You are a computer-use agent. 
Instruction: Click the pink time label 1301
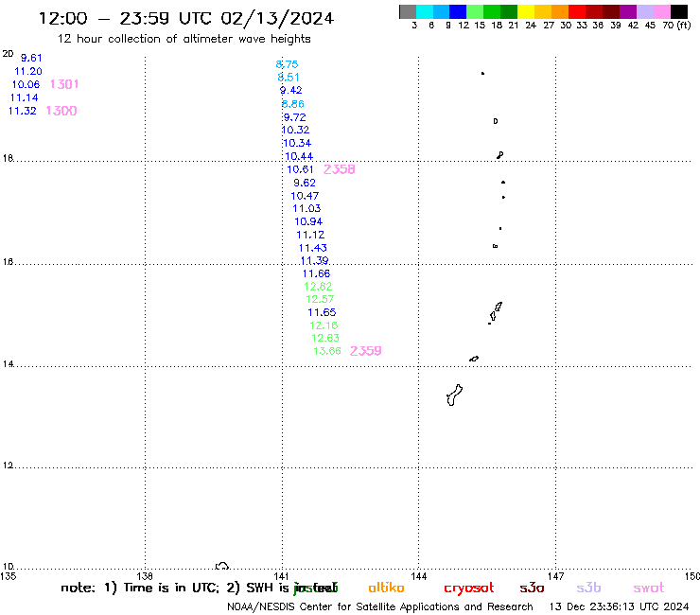coord(64,84)
